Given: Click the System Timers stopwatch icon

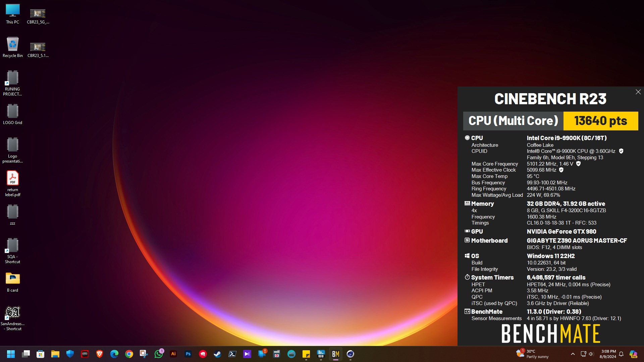Looking at the screenshot, I should click(467, 277).
